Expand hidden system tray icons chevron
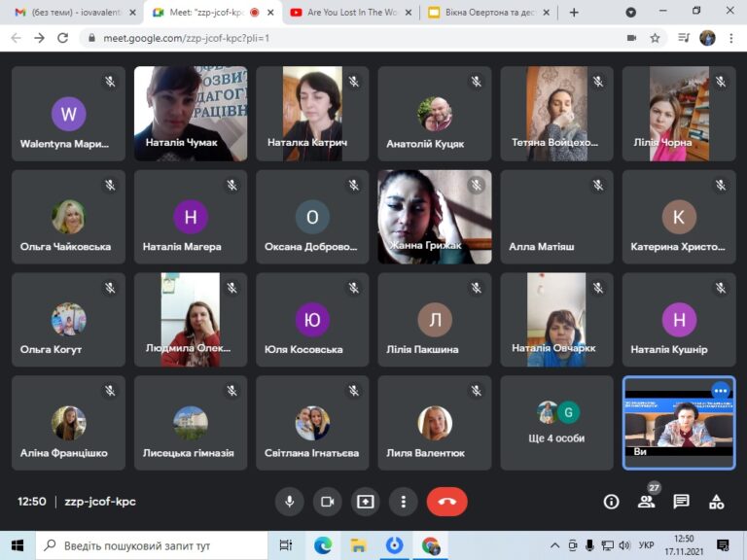The width and height of the screenshot is (747, 560). [x=554, y=545]
